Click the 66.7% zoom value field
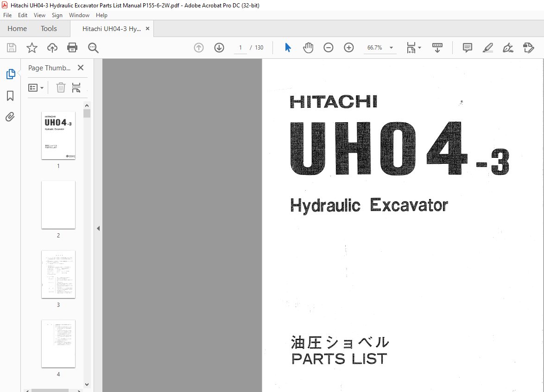This screenshot has width=544, height=392. coord(375,48)
